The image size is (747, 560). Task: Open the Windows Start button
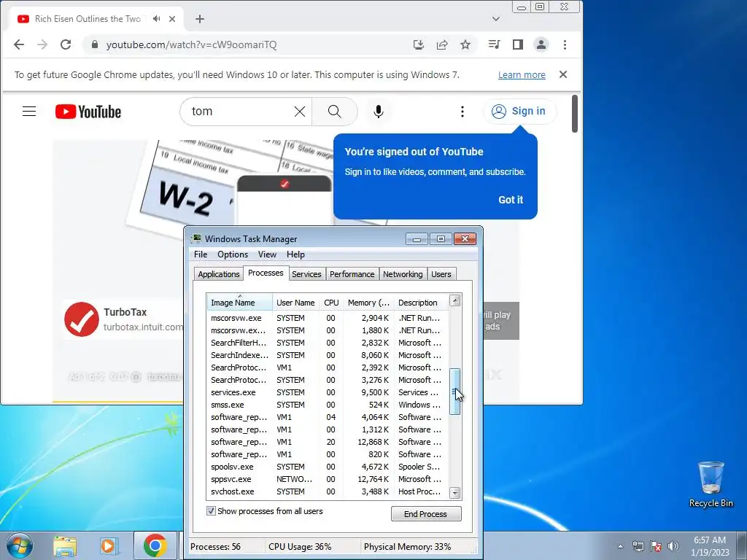point(19,545)
